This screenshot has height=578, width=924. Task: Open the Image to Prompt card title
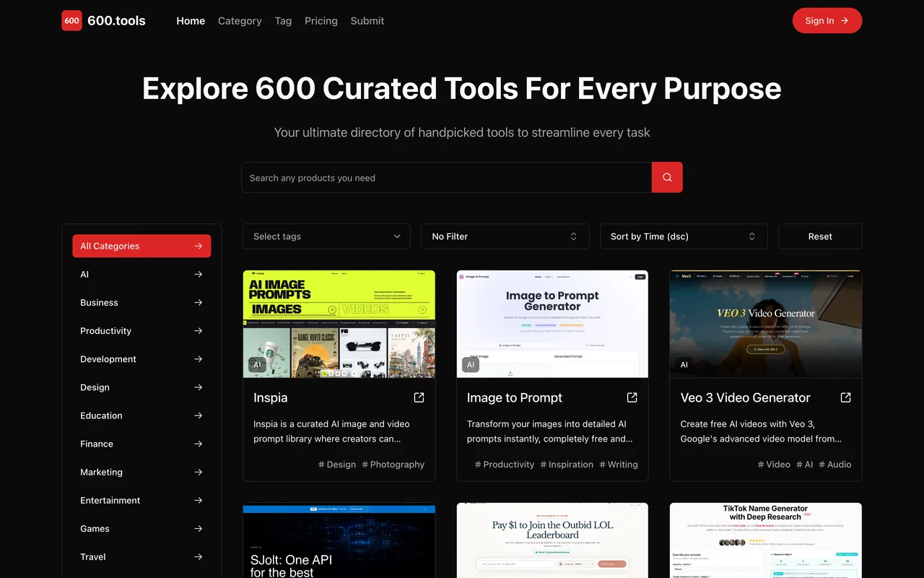click(515, 397)
